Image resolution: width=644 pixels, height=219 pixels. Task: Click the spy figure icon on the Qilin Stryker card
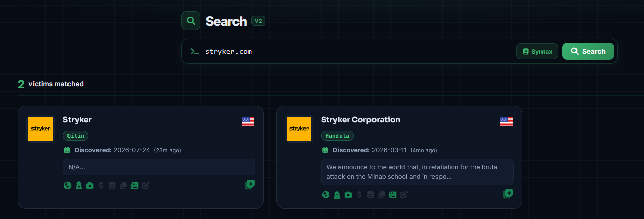(78, 186)
